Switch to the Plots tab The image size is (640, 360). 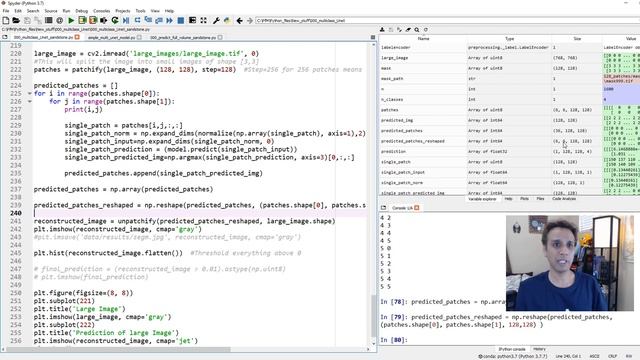click(x=524, y=199)
